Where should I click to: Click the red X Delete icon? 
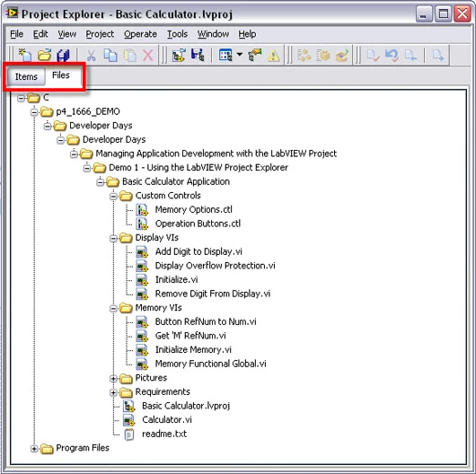pos(148,56)
